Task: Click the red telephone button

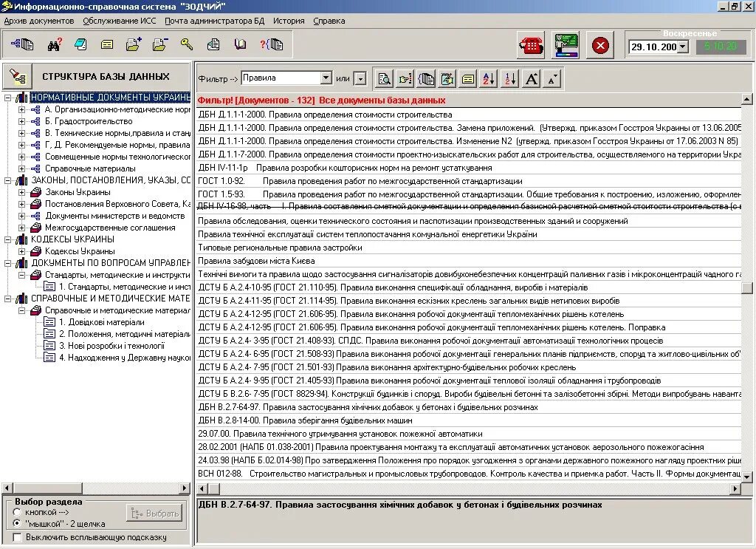Action: [531, 45]
